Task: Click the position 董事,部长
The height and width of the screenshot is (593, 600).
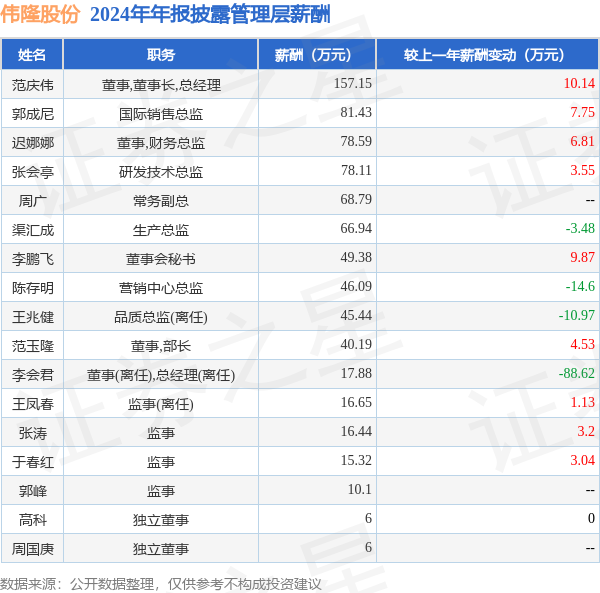Action: coord(161,346)
